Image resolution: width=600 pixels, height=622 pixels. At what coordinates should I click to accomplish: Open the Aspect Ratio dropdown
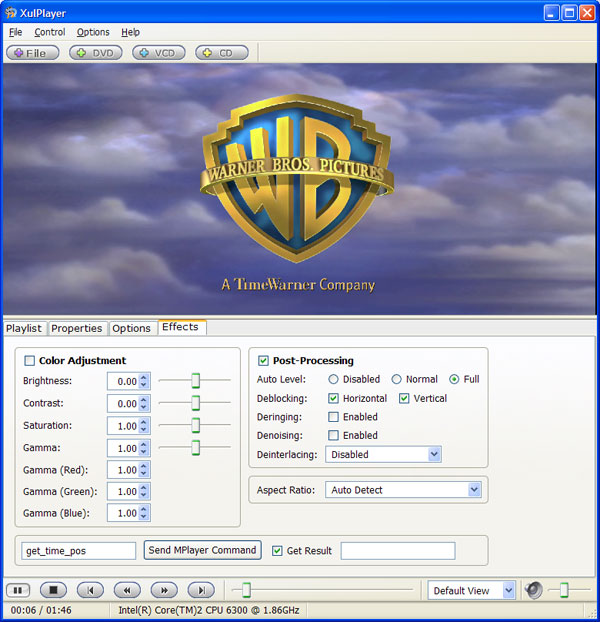pyautogui.click(x=403, y=490)
